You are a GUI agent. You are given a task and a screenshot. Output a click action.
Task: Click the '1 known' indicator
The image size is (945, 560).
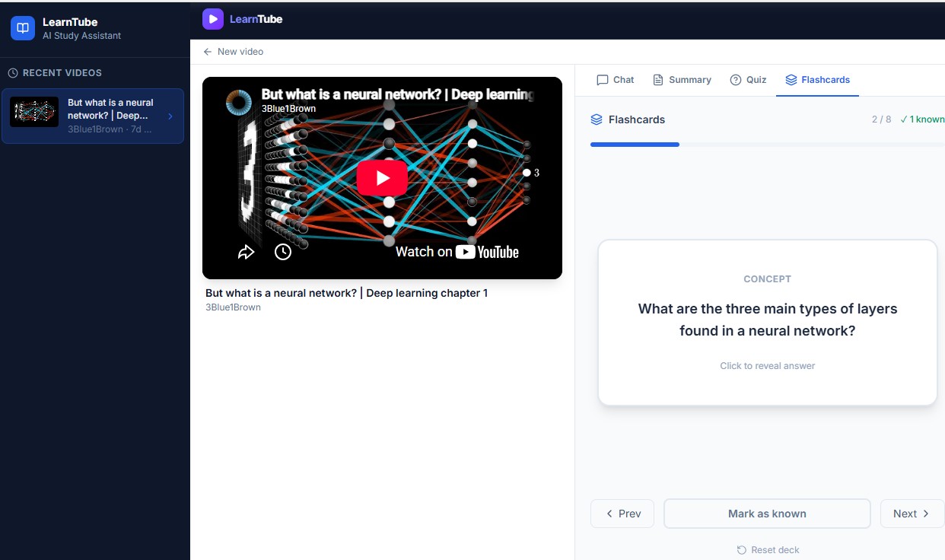pyautogui.click(x=921, y=119)
